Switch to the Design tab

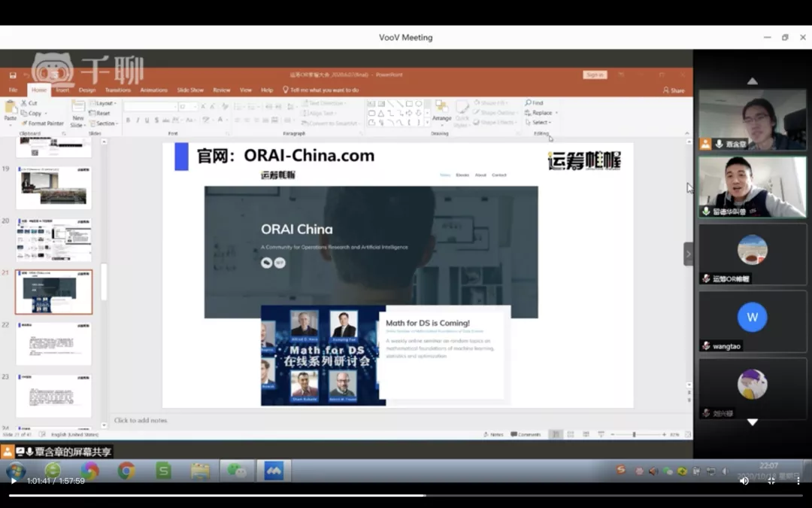pos(87,90)
